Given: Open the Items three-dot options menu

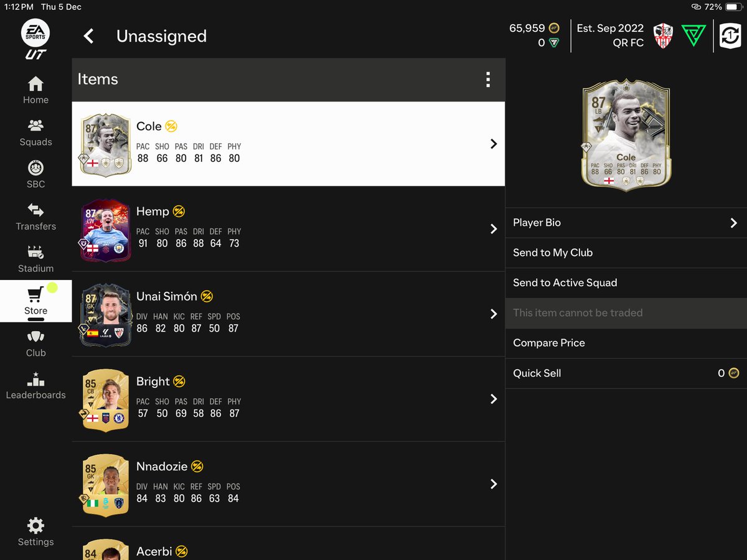Looking at the screenshot, I should (488, 80).
